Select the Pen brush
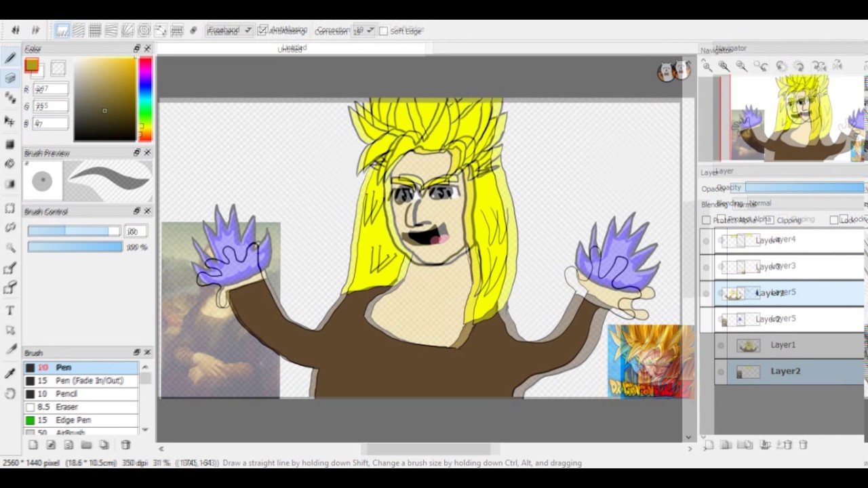 pyautogui.click(x=81, y=367)
